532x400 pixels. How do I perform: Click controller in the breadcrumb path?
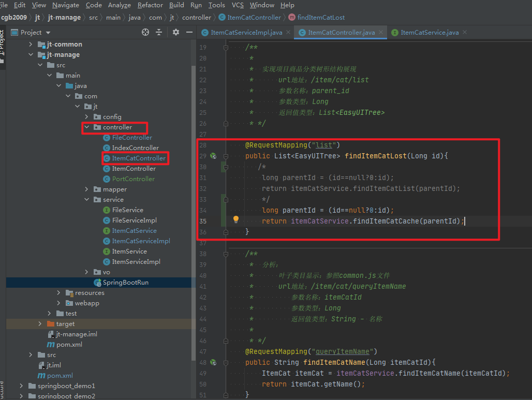197,17
